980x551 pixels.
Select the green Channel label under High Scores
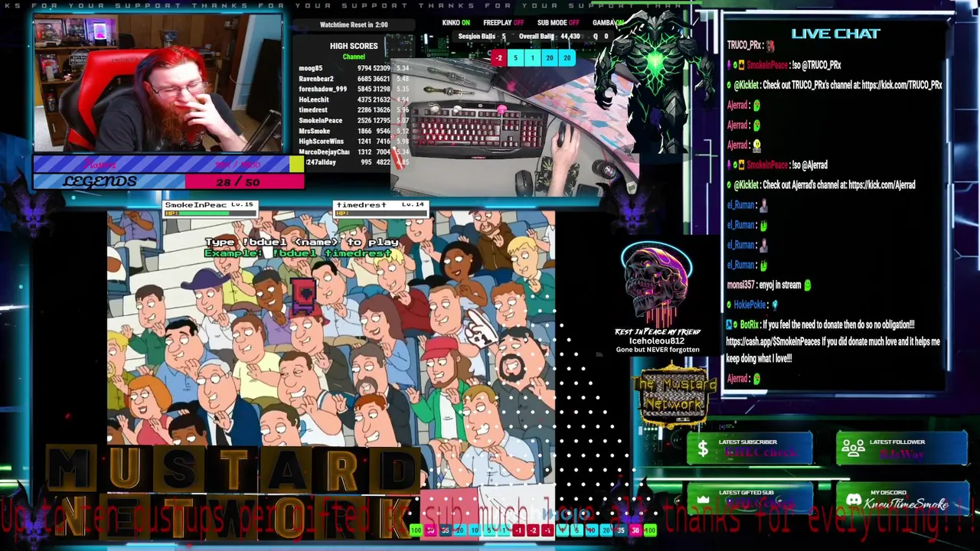coord(354,57)
